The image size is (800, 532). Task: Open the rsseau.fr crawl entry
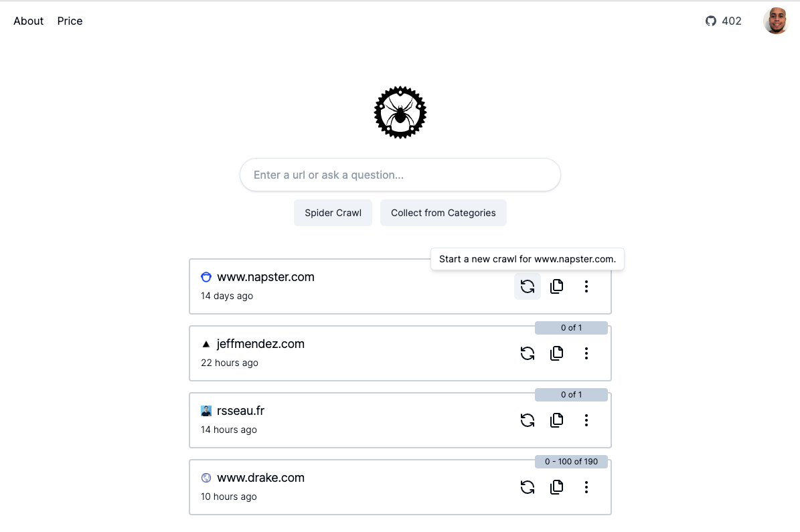coord(241,411)
